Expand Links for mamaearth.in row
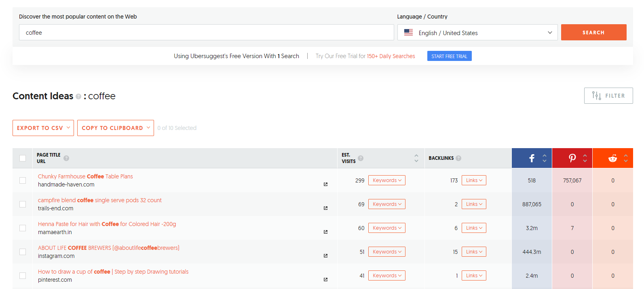 click(474, 228)
